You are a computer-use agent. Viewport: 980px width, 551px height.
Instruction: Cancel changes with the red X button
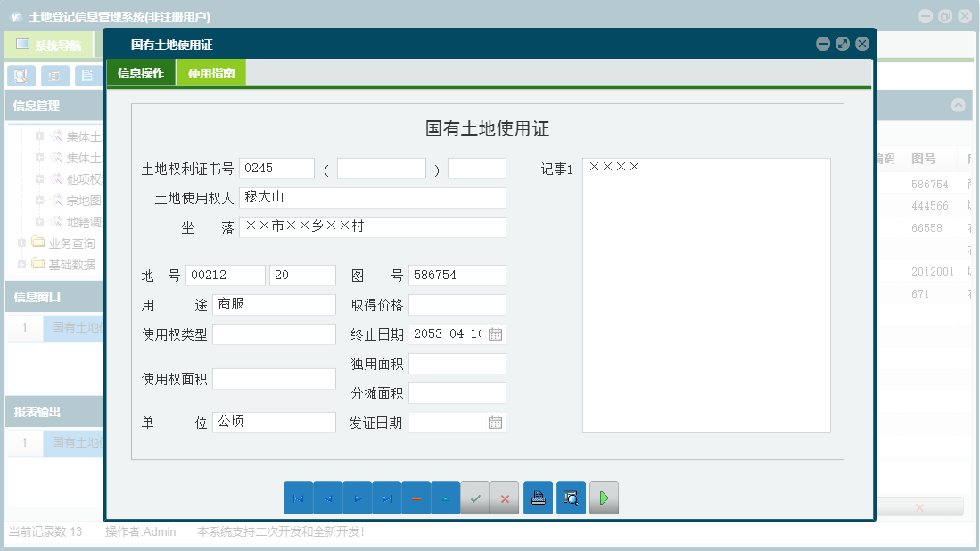tap(505, 498)
